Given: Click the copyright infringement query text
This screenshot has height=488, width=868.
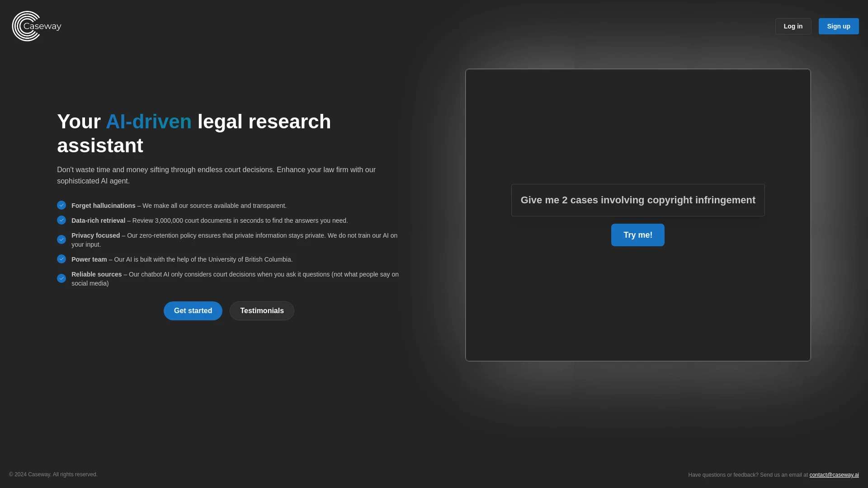Looking at the screenshot, I should click(638, 200).
